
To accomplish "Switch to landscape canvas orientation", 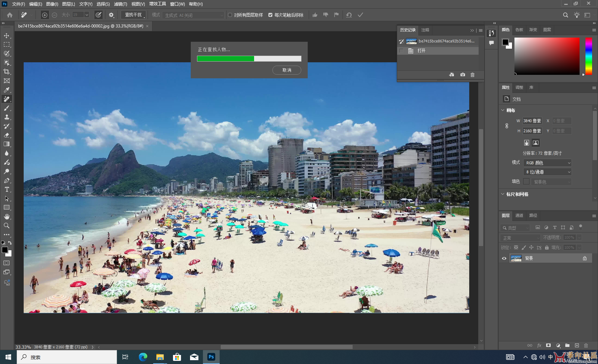I will tap(536, 143).
